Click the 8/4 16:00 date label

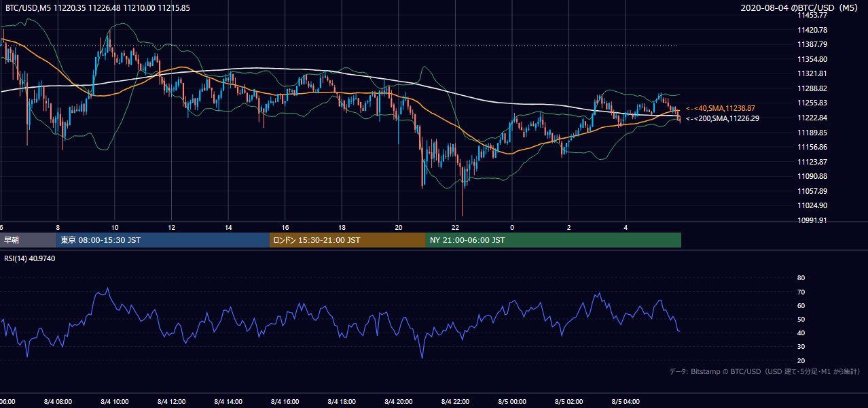(x=285, y=402)
